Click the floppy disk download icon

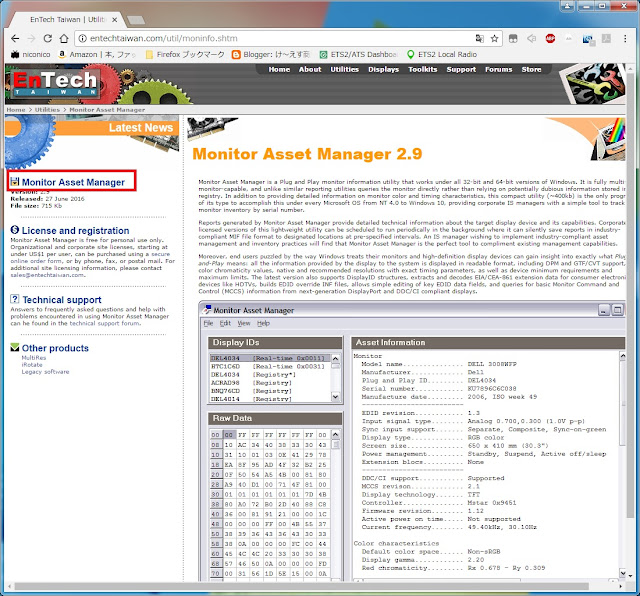tap(15, 182)
